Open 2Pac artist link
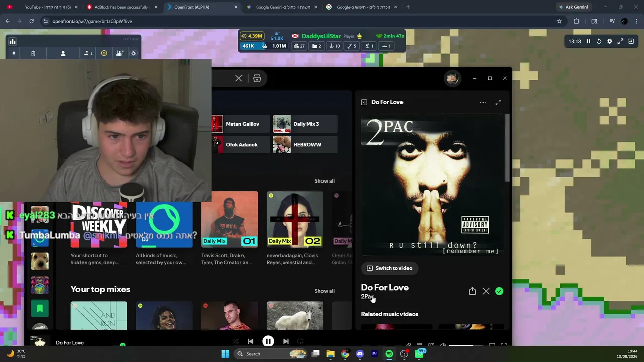The image size is (644, 362). coord(367,297)
